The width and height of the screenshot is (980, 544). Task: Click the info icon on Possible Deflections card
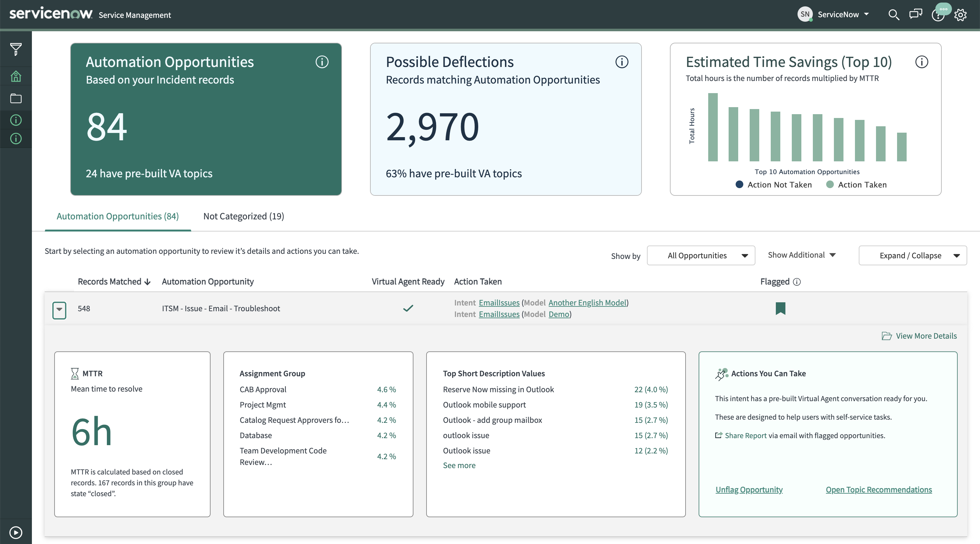coord(622,62)
